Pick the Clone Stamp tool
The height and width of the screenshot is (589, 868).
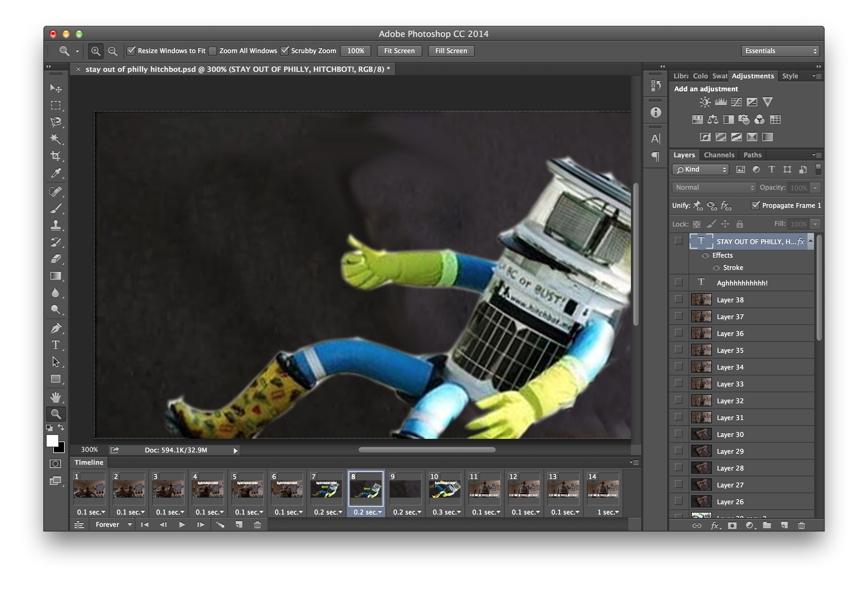click(56, 225)
